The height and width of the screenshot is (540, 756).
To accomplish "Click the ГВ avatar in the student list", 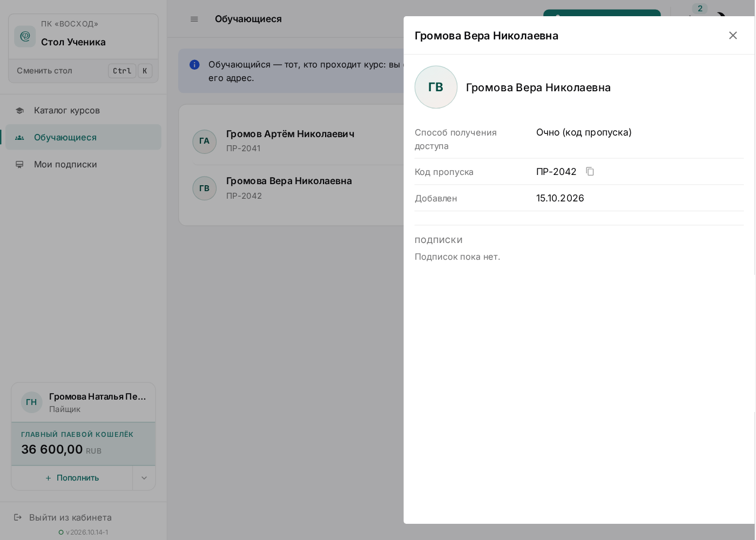I will [x=205, y=188].
